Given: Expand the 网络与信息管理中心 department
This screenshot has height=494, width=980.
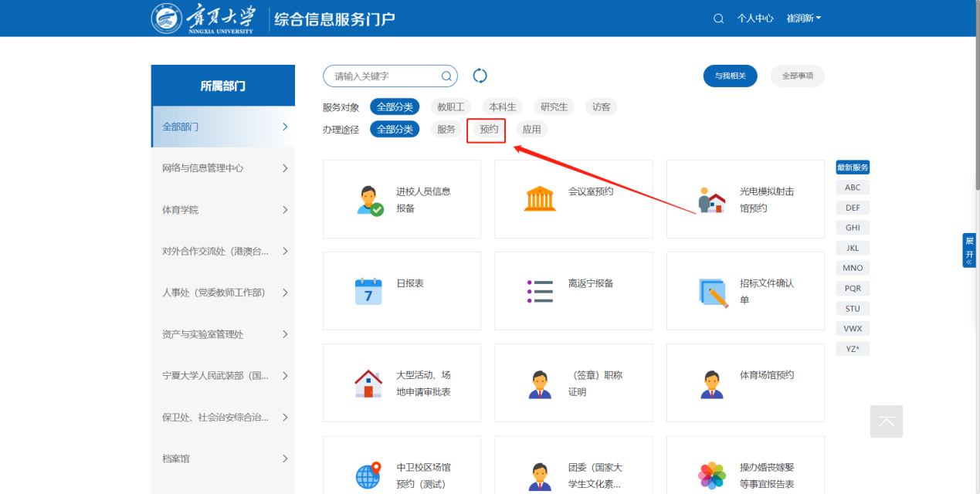Looking at the screenshot, I should click(223, 168).
